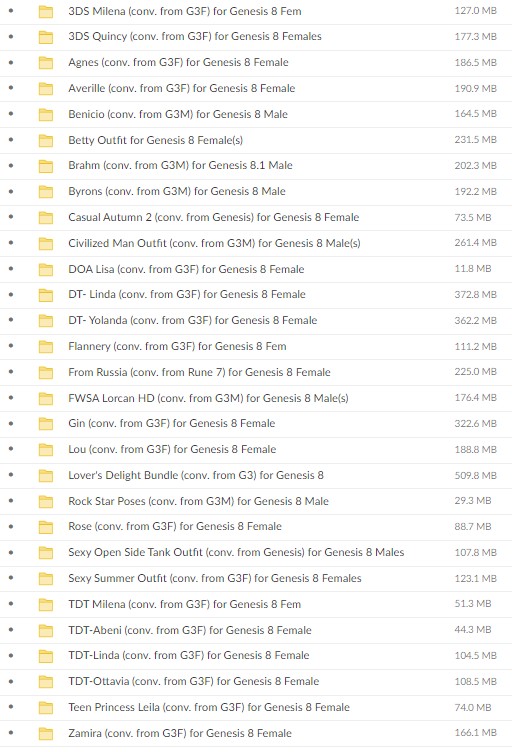Select Byrons for Genesis 8 Male name
This screenshot has width=512, height=752.
click(x=177, y=191)
